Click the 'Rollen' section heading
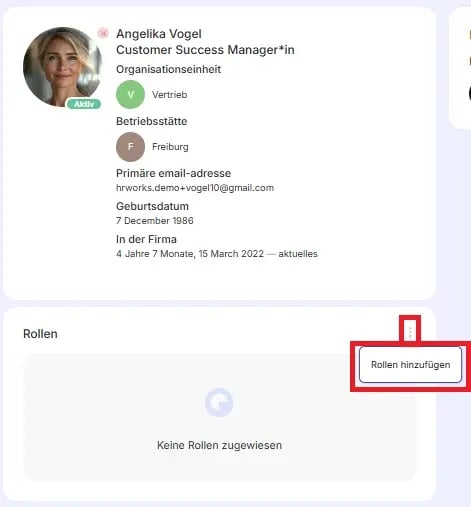 tap(40, 334)
